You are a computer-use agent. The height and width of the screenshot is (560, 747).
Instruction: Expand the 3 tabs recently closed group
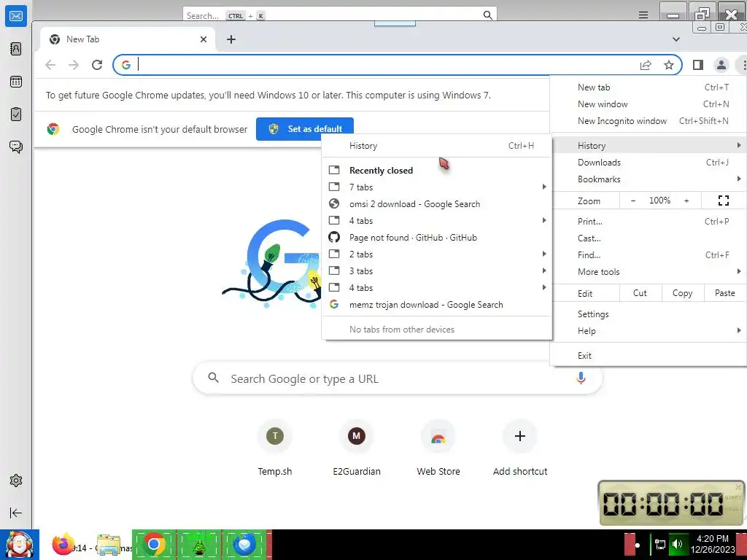tap(437, 271)
